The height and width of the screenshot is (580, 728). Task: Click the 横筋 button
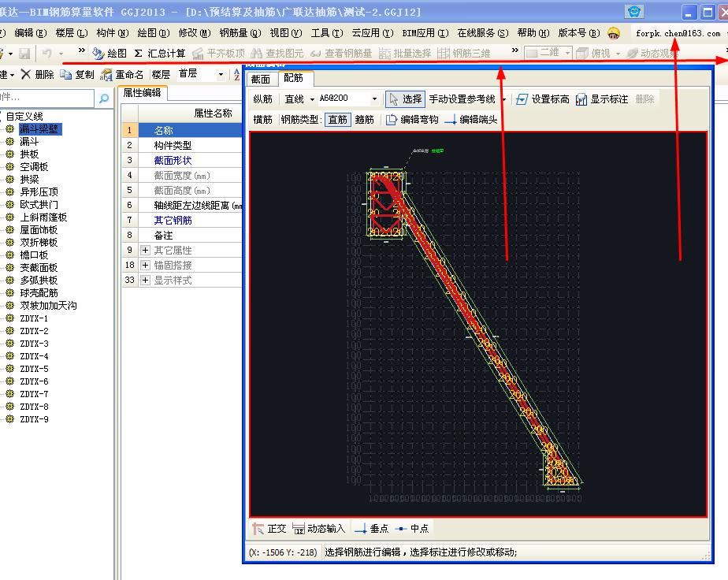[x=263, y=120]
